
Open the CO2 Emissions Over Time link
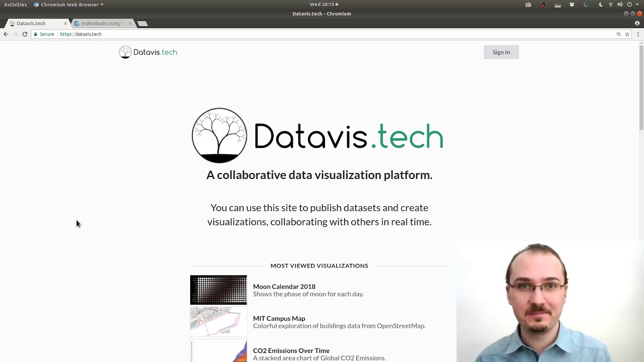291,350
